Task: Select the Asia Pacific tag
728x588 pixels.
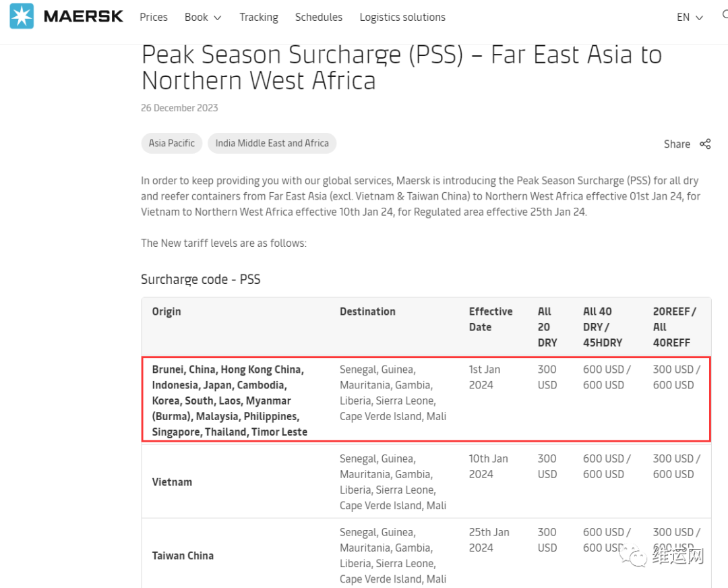Action: click(x=172, y=143)
